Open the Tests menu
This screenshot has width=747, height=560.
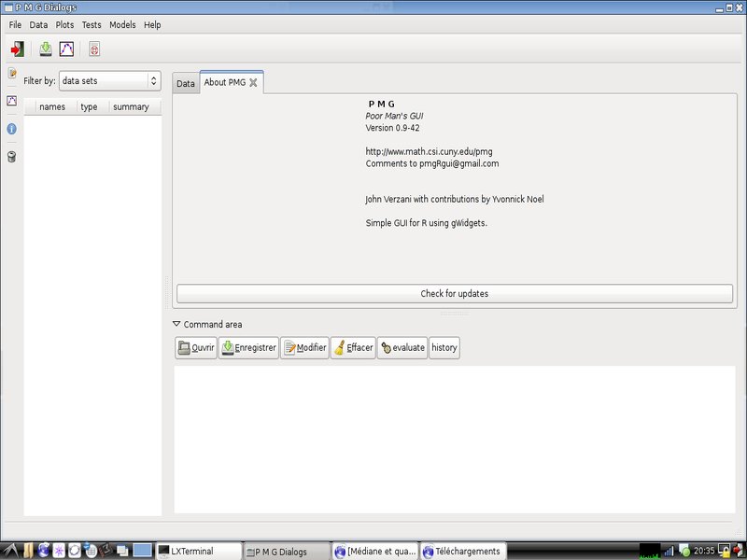click(92, 25)
